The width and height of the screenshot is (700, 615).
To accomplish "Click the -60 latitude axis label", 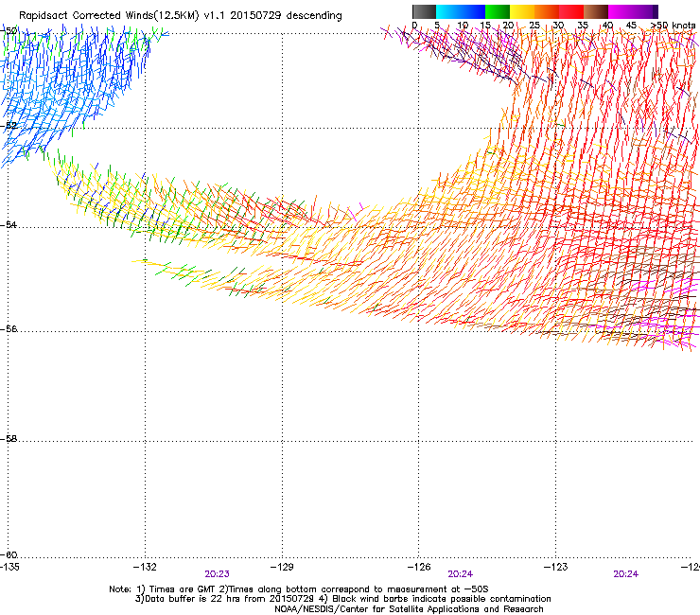I will [x=8, y=554].
